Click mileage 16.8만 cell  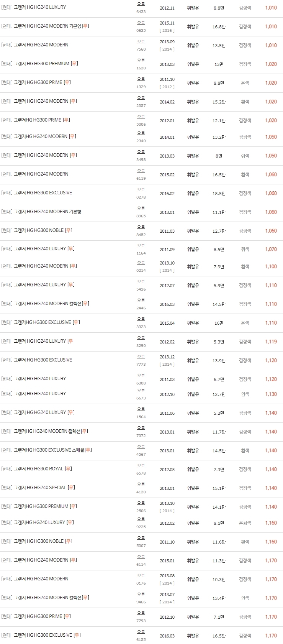pos(219,27)
